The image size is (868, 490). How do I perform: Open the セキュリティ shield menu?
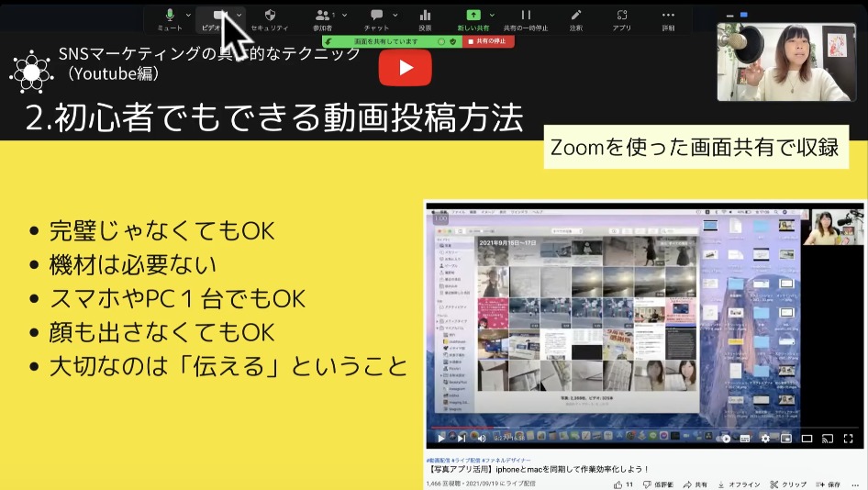[x=270, y=19]
